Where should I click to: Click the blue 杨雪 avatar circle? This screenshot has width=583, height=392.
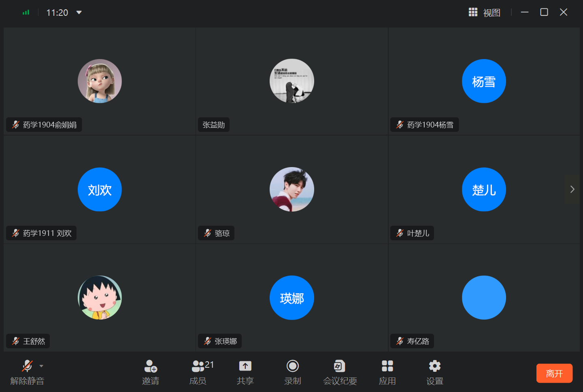pyautogui.click(x=484, y=81)
